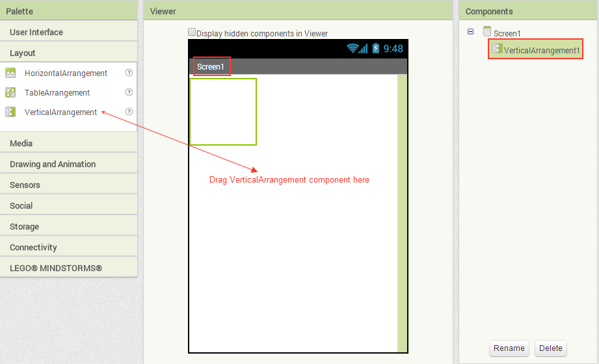Click the Delete button
This screenshot has width=599, height=364.
[550, 348]
